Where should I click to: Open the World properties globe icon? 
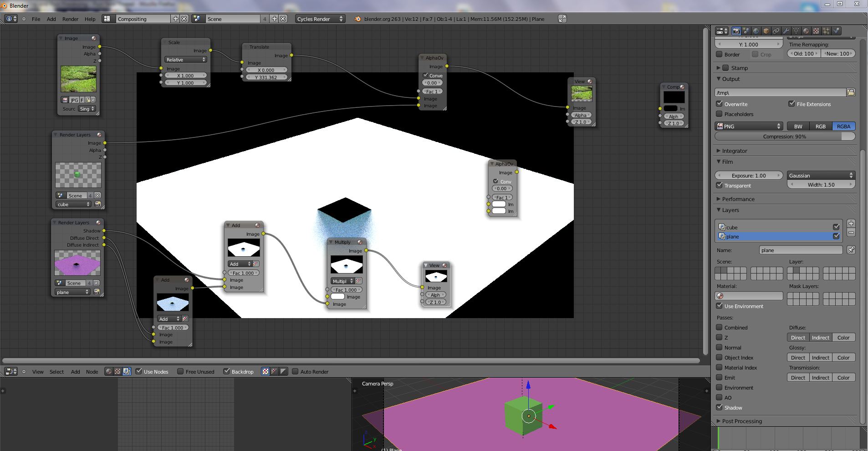point(756,31)
